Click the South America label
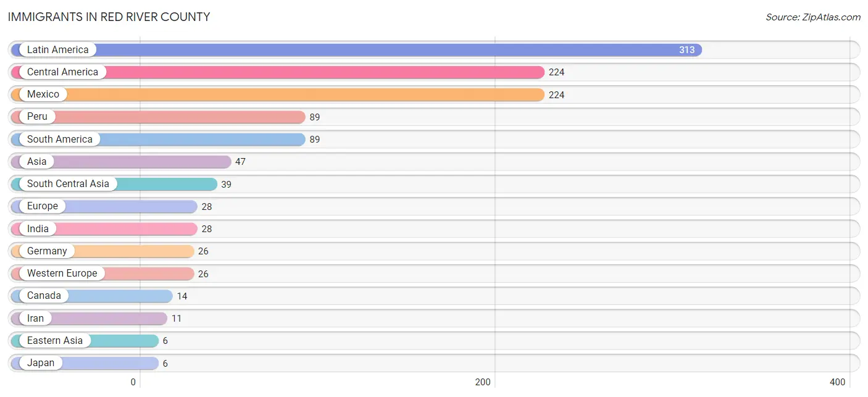Screen dimensions: 868x397 point(59,140)
